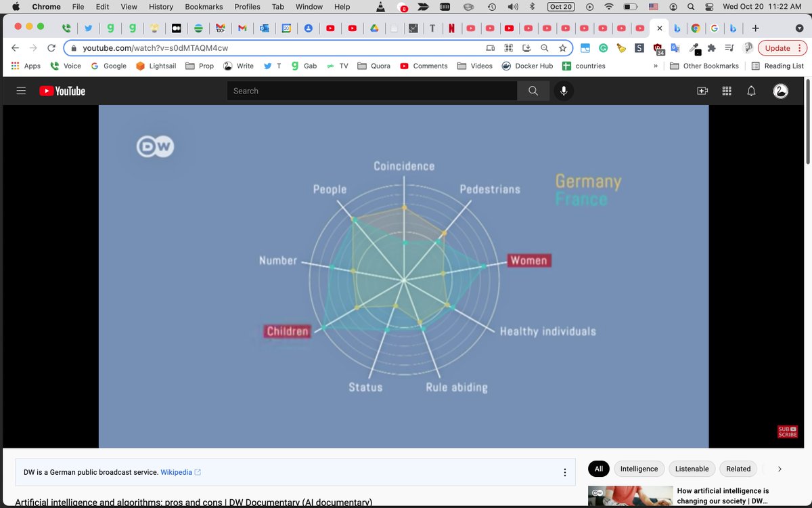
Task: Open info panel three-dot options menu
Action: click(x=565, y=472)
